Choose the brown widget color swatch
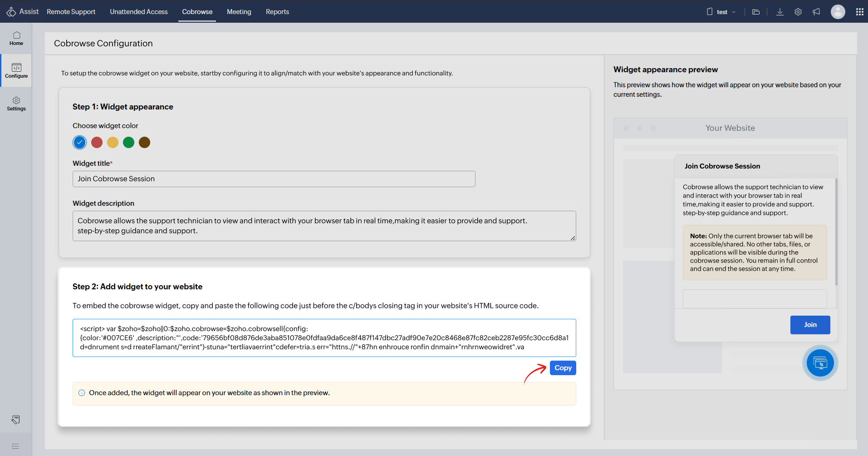This screenshot has width=868, height=456. pyautogui.click(x=145, y=143)
